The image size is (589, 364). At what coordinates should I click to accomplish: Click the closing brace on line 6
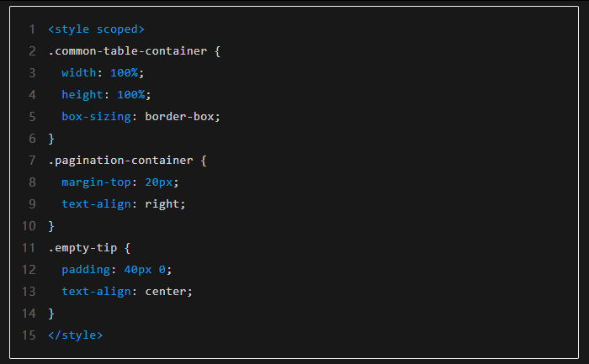[51, 139]
